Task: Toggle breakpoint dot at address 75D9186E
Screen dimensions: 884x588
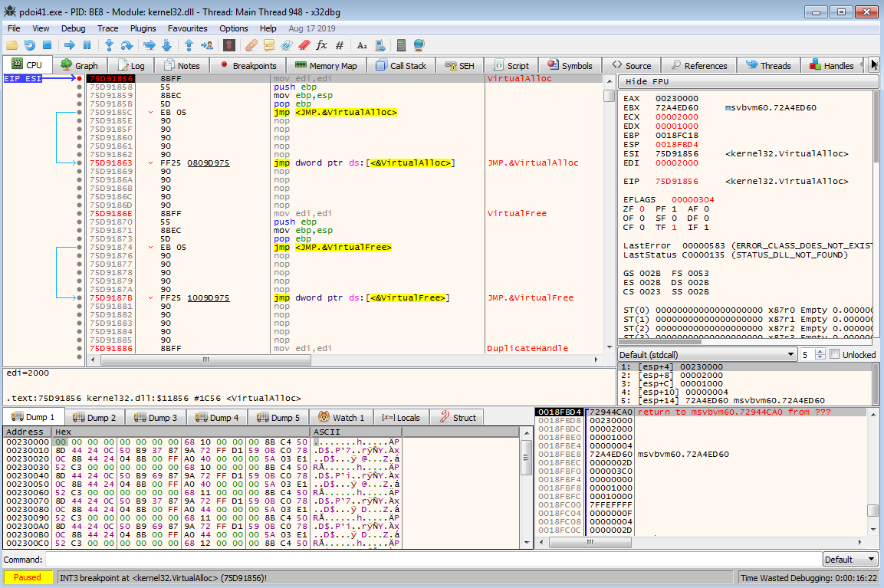Action: [80, 213]
